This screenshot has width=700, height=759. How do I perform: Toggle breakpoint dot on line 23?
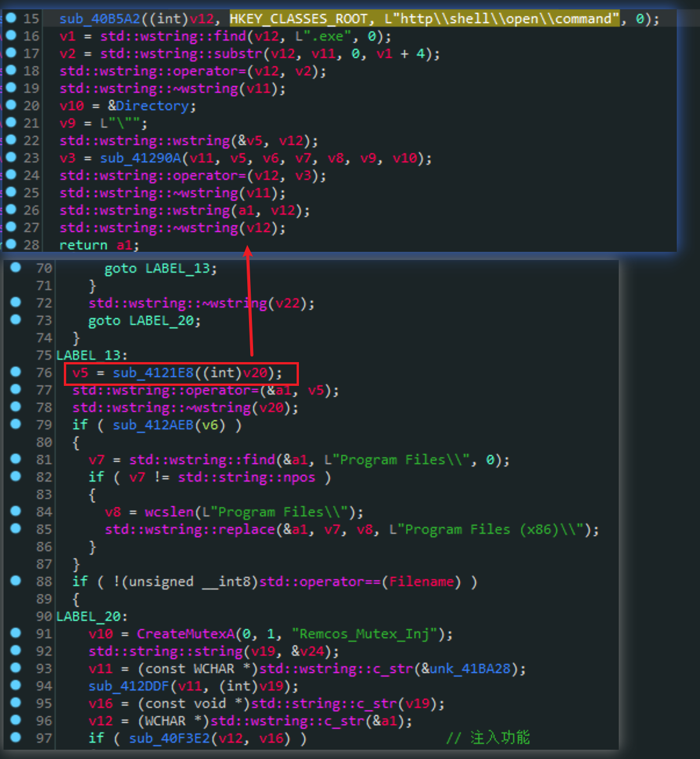pos(11,157)
